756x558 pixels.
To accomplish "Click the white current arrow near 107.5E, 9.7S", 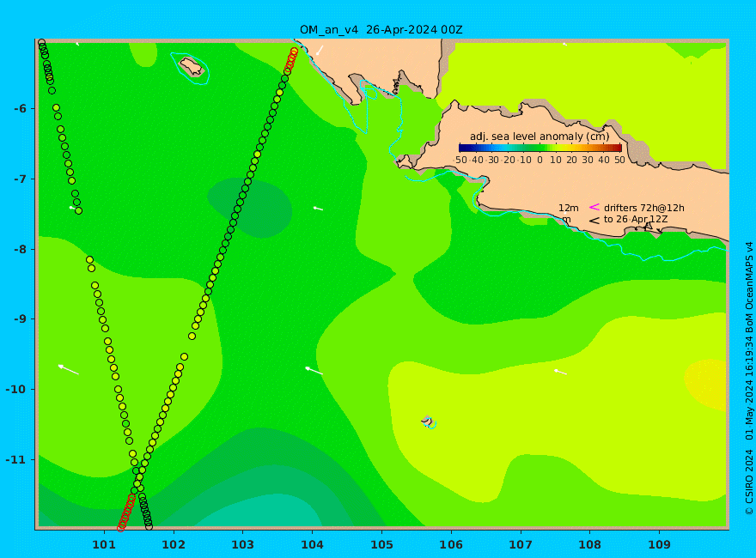I will click(560, 372).
